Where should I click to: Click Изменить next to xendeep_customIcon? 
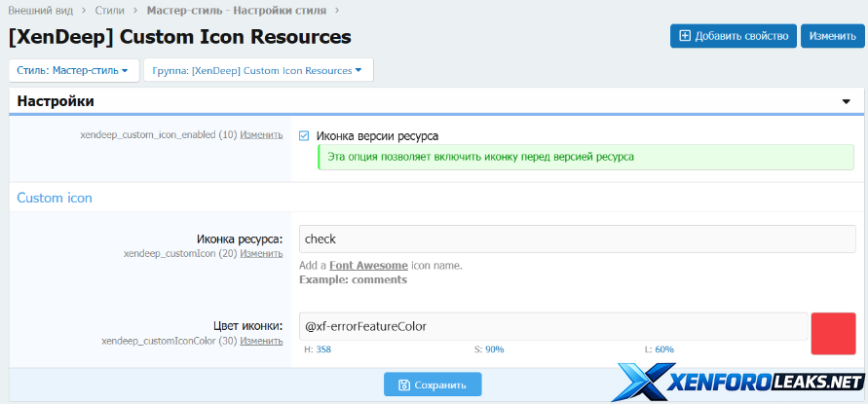[x=261, y=253]
